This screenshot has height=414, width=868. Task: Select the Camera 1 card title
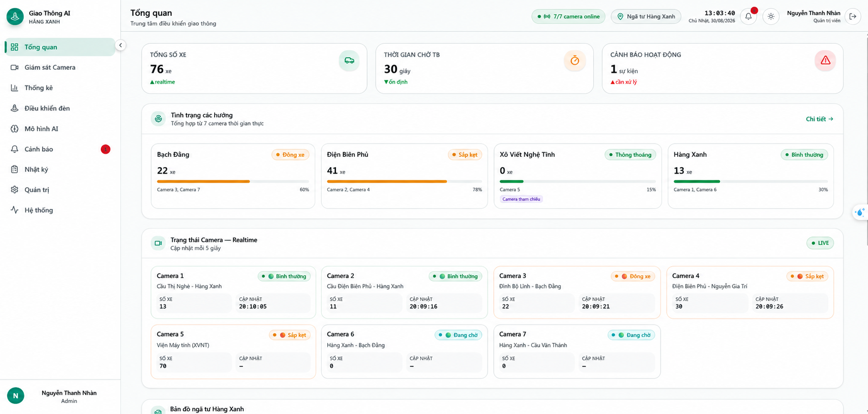tap(170, 276)
